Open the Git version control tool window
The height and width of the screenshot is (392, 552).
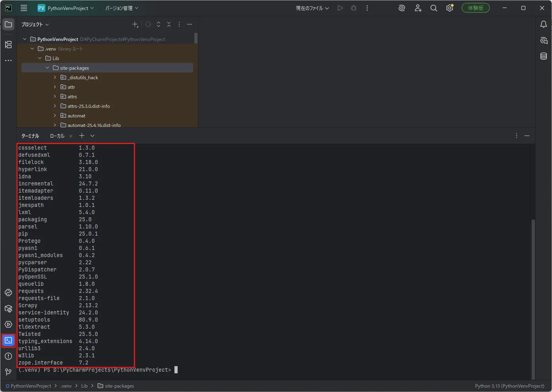coord(8,372)
